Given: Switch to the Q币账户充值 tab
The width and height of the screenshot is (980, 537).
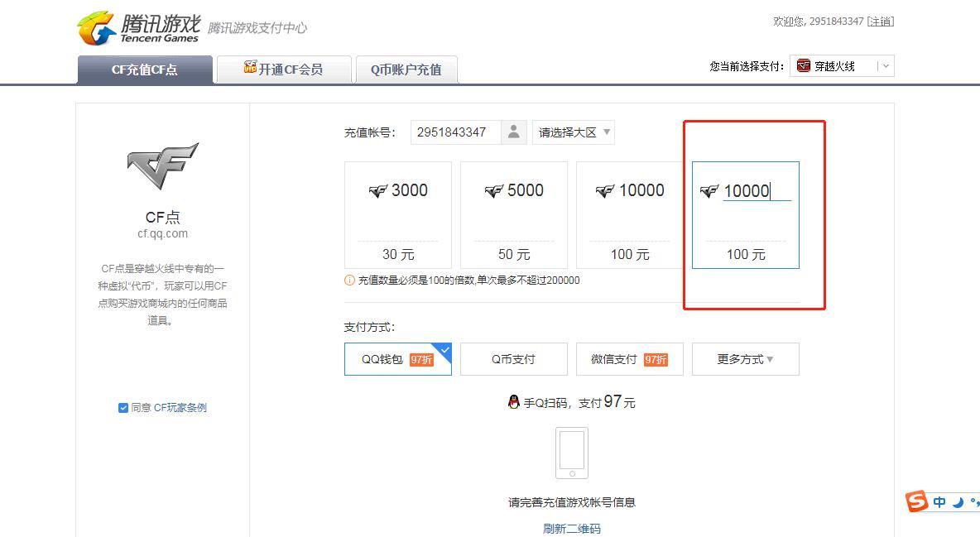Looking at the screenshot, I should click(406, 70).
